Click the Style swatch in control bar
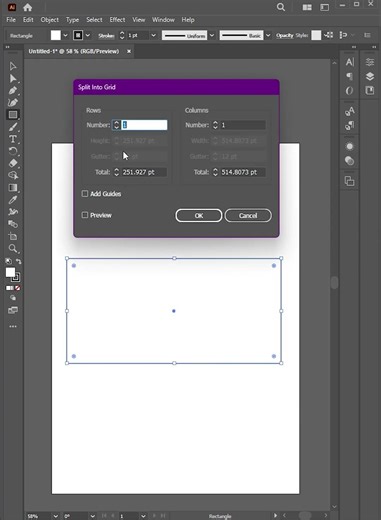 click(x=316, y=35)
